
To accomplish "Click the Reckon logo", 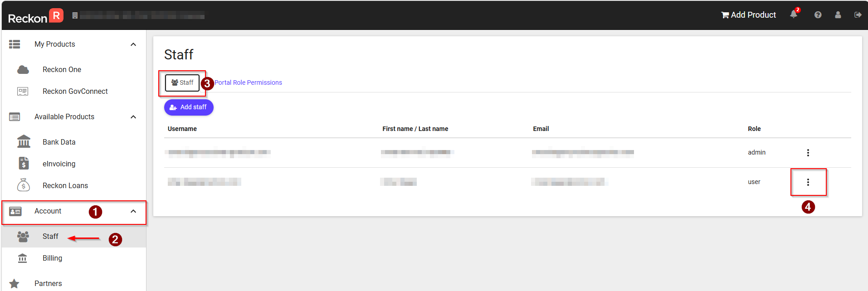I will pyautogui.click(x=35, y=16).
